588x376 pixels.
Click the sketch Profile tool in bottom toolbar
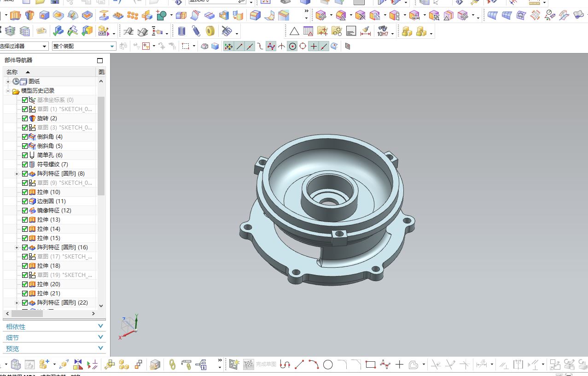[285, 364]
